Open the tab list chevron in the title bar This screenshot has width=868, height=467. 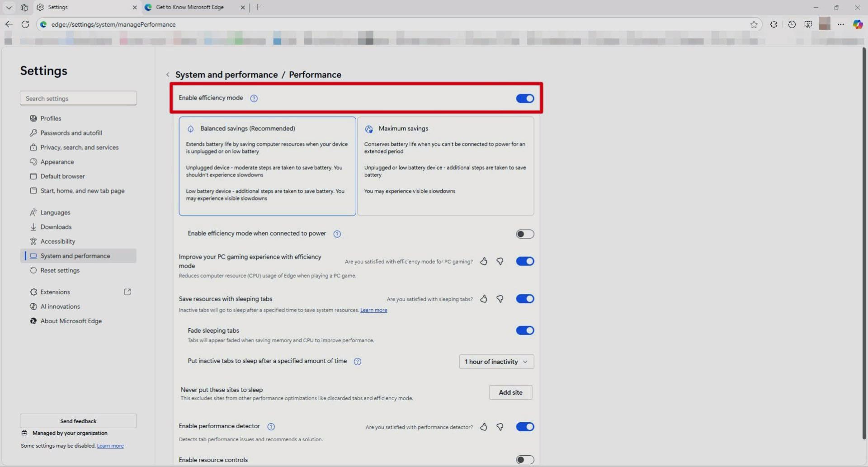[9, 7]
